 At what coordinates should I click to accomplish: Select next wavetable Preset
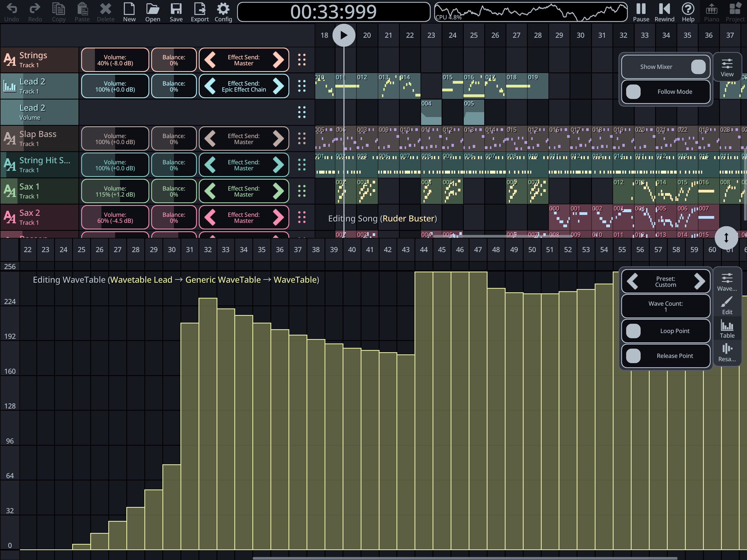(x=699, y=281)
